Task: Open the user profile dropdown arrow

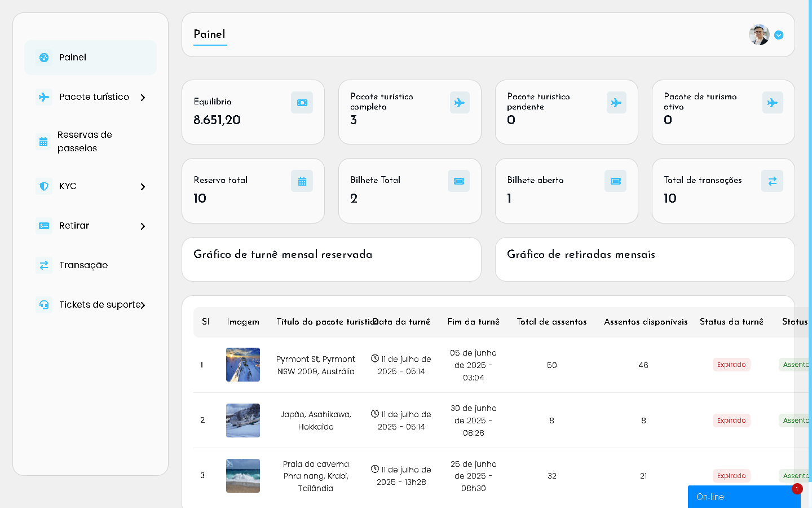Action: 779,35
